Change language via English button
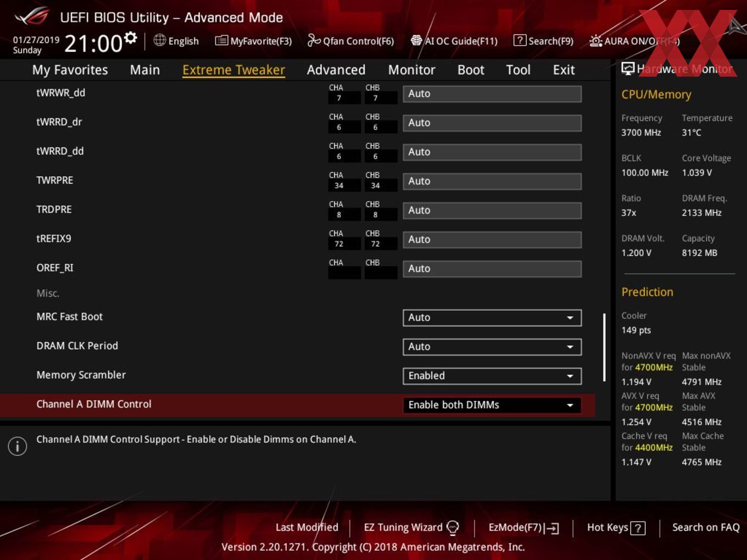The height and width of the screenshot is (560, 747). 176,41
